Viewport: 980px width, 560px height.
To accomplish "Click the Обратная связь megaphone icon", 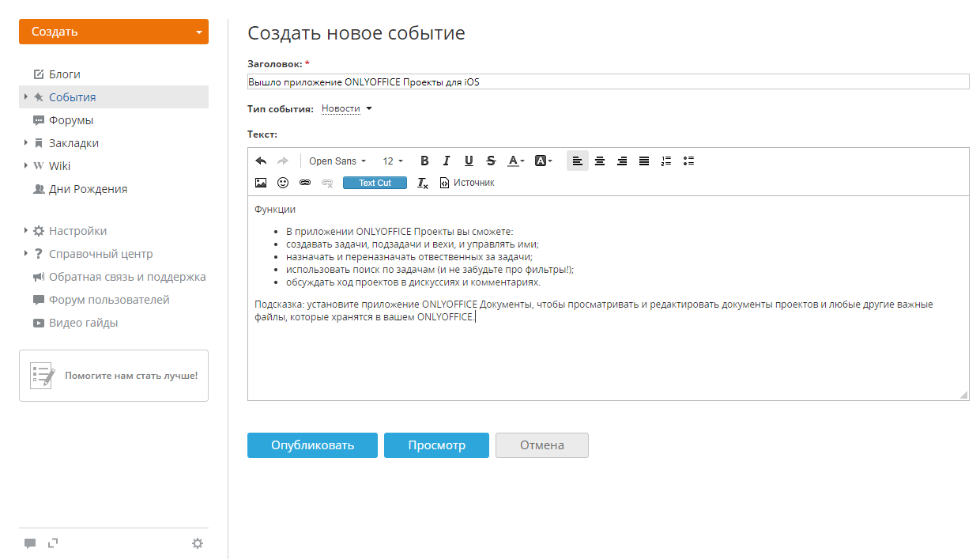I will pyautogui.click(x=39, y=277).
